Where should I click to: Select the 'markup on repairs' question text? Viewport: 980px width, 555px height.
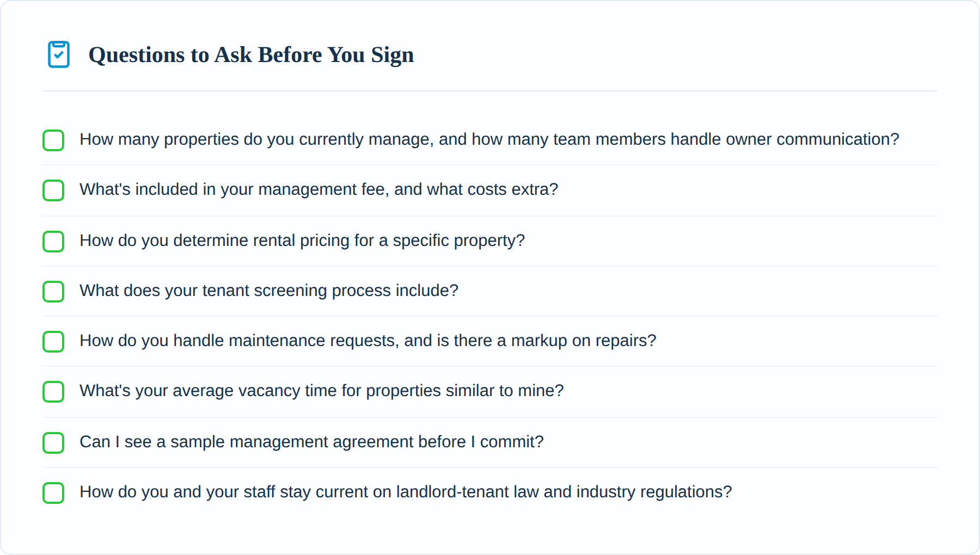pos(368,341)
